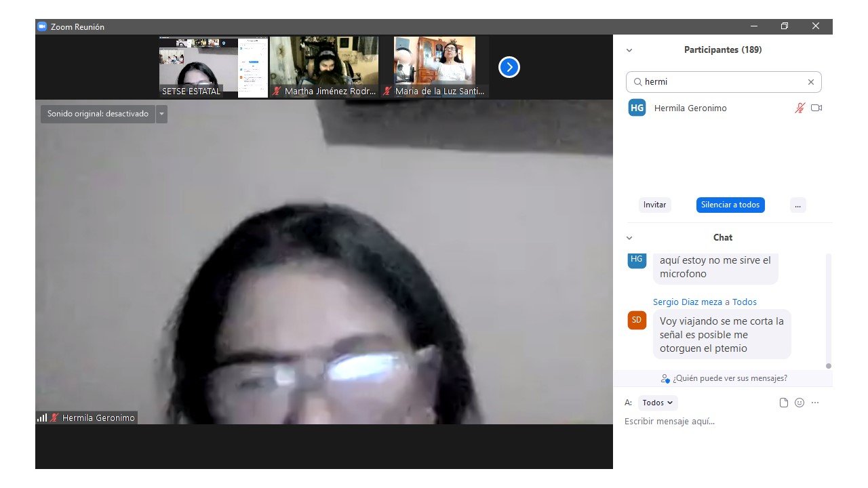Click HG avatar in chat message
The width and height of the screenshot is (868, 488).
pos(637,260)
